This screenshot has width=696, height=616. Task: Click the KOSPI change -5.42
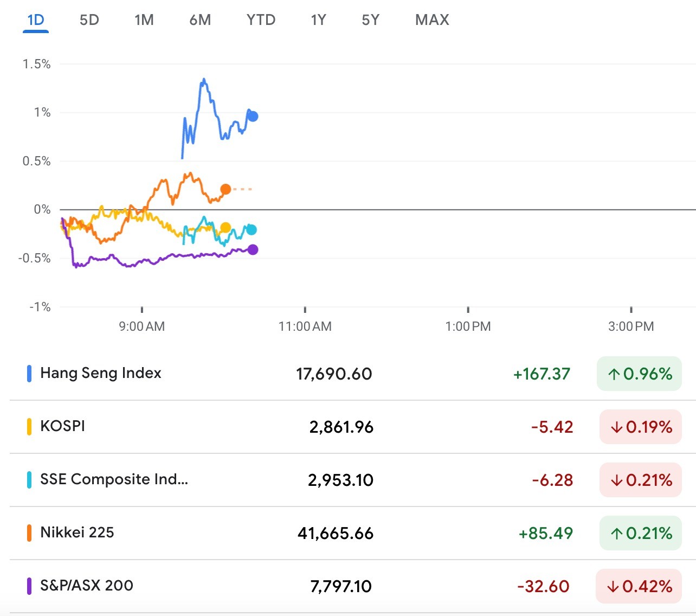(x=552, y=427)
